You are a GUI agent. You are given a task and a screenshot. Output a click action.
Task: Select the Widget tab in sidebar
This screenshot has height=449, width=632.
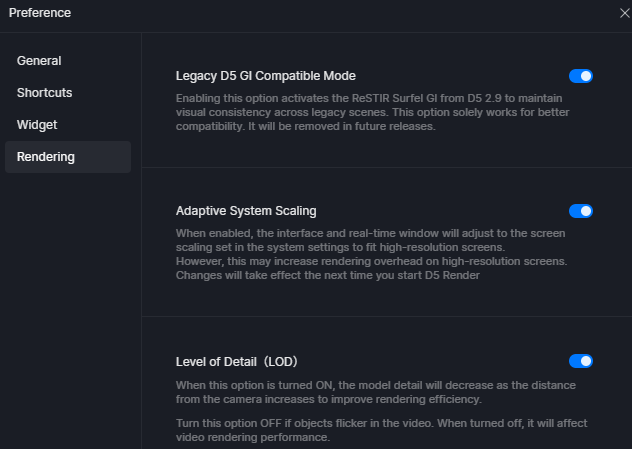(37, 125)
